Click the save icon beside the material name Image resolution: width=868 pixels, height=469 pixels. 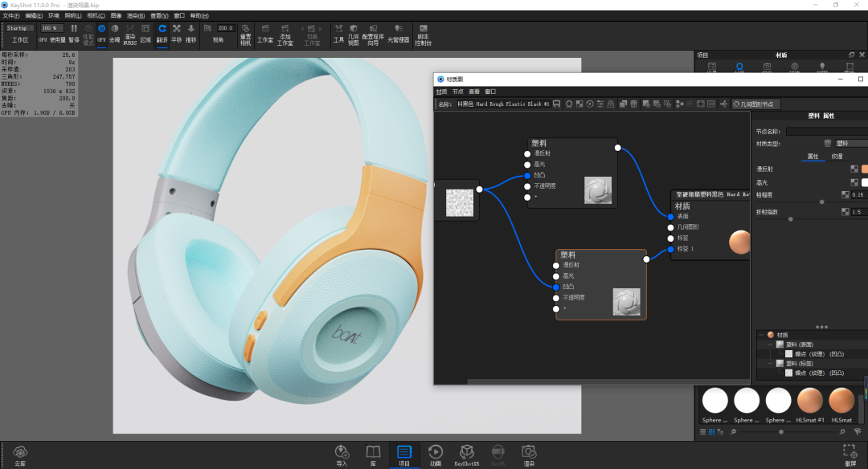(x=556, y=104)
